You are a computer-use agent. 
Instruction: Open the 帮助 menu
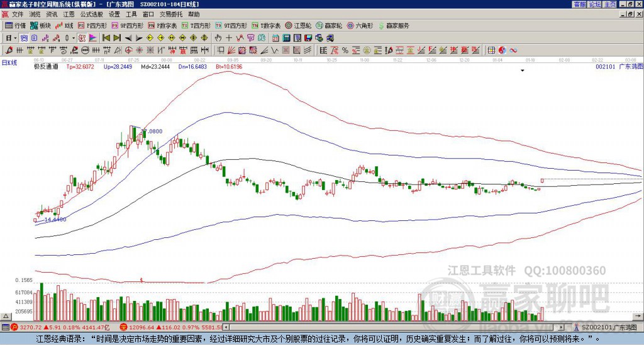194,14
